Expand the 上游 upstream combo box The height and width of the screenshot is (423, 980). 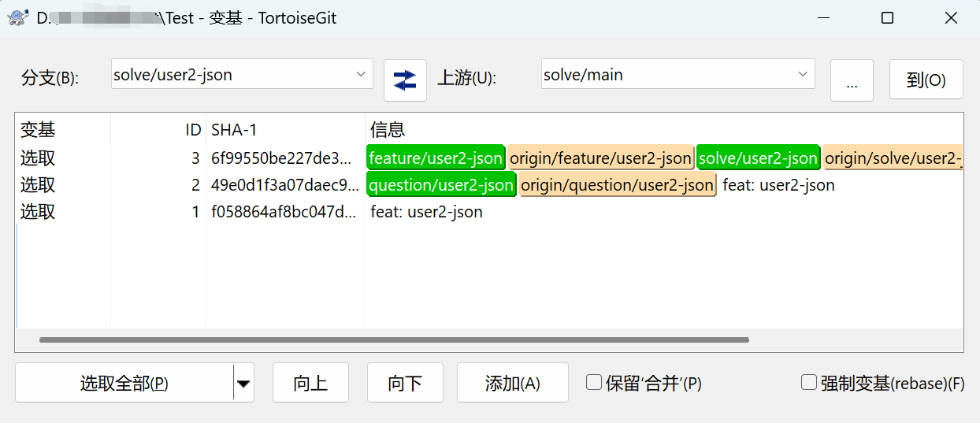click(x=677, y=75)
